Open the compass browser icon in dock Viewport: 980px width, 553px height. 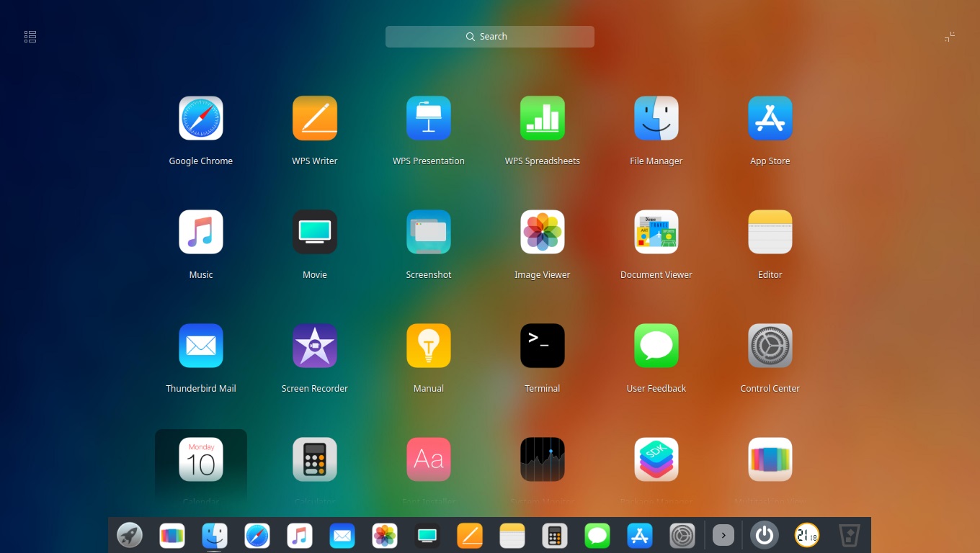257,535
